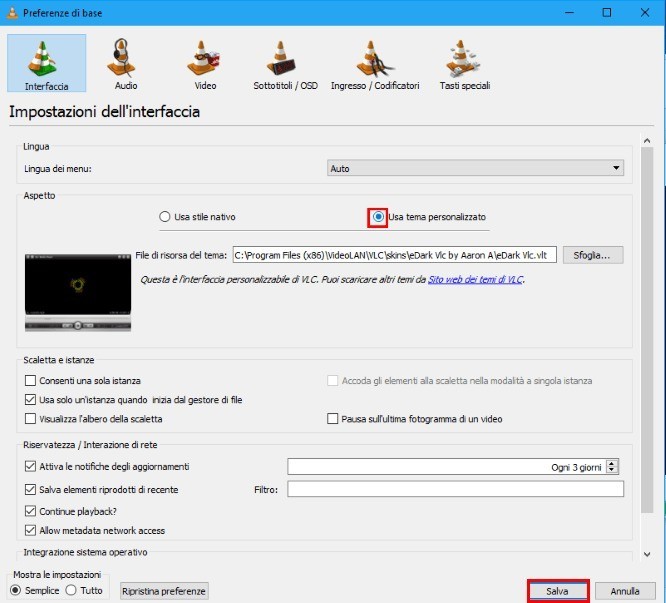Disable Attiva le notifiche degli aggiornamenti
The width and height of the screenshot is (666, 603).
coord(30,467)
